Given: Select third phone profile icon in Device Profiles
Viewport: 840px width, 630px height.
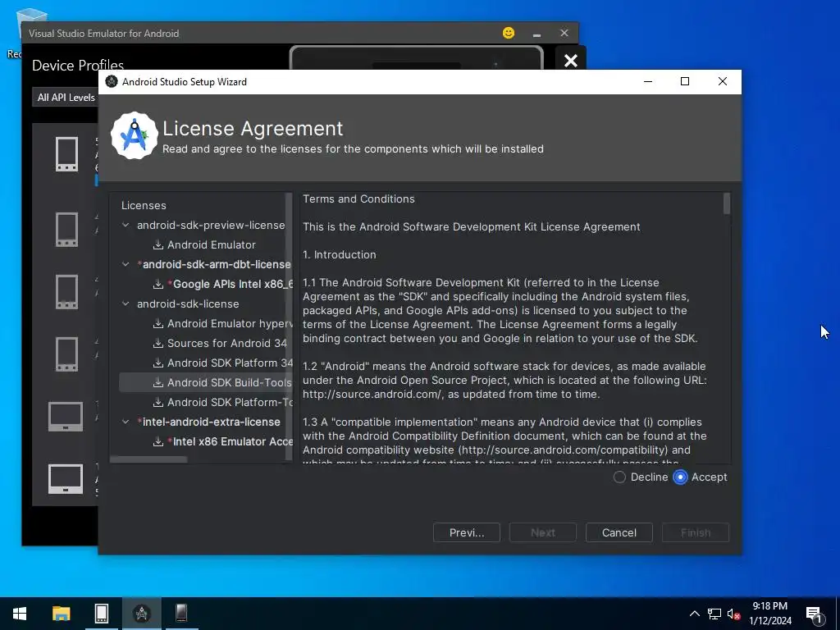Looking at the screenshot, I should click(67, 292).
